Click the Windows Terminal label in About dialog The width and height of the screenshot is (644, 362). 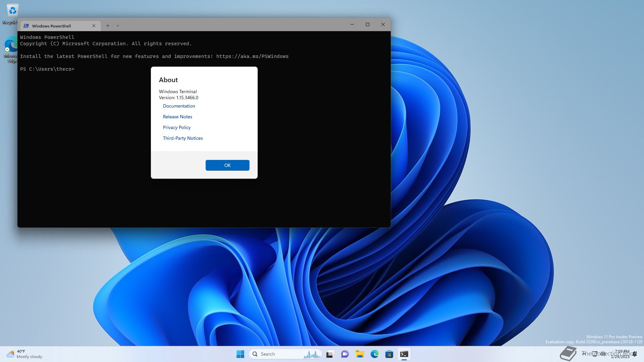[178, 92]
